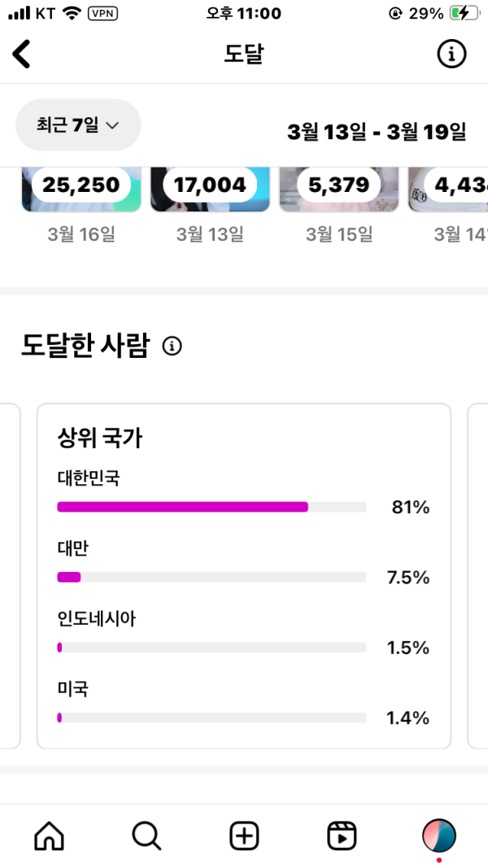Tap info icon beside 도달한 사람
The image size is (488, 868).
click(172, 347)
